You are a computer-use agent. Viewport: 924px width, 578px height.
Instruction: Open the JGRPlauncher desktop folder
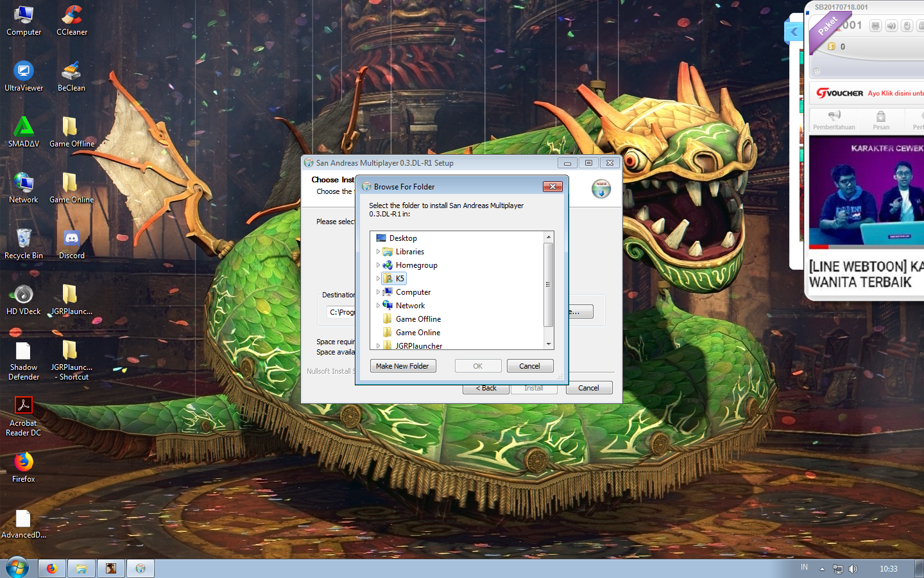(x=72, y=300)
